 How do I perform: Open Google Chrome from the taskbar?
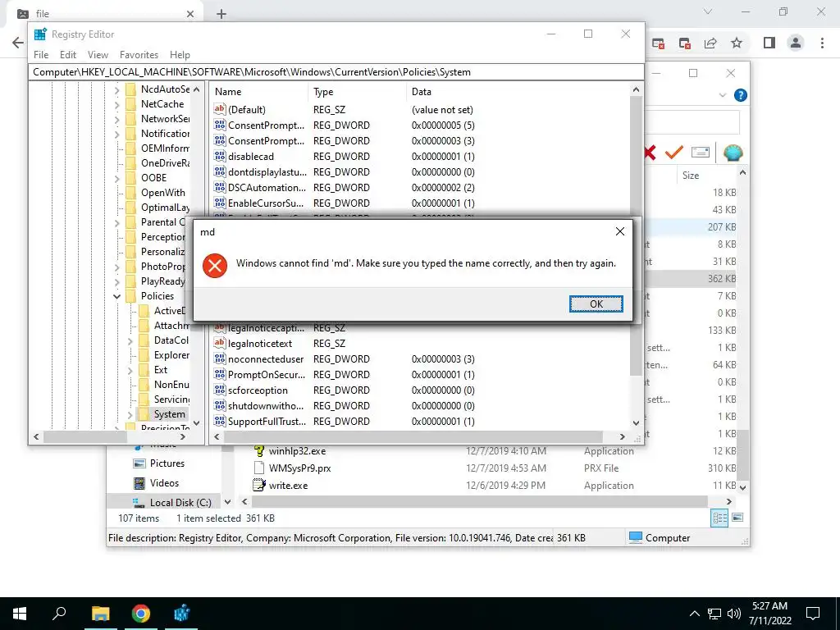(141, 614)
